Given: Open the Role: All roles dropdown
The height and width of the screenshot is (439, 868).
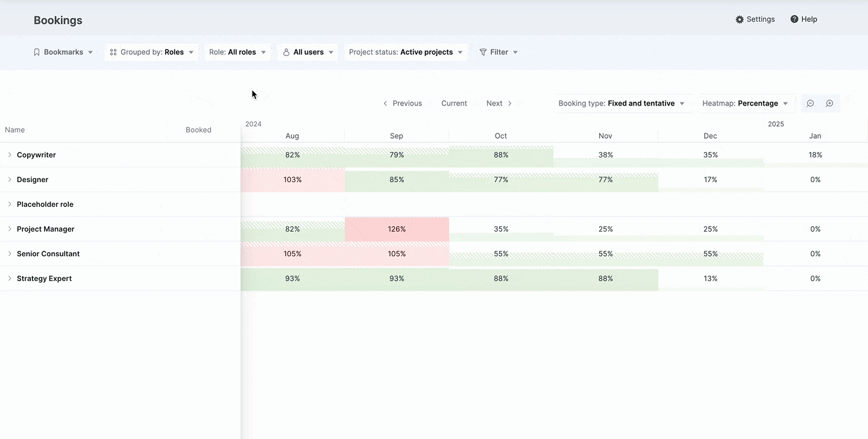Looking at the screenshot, I should [x=237, y=52].
